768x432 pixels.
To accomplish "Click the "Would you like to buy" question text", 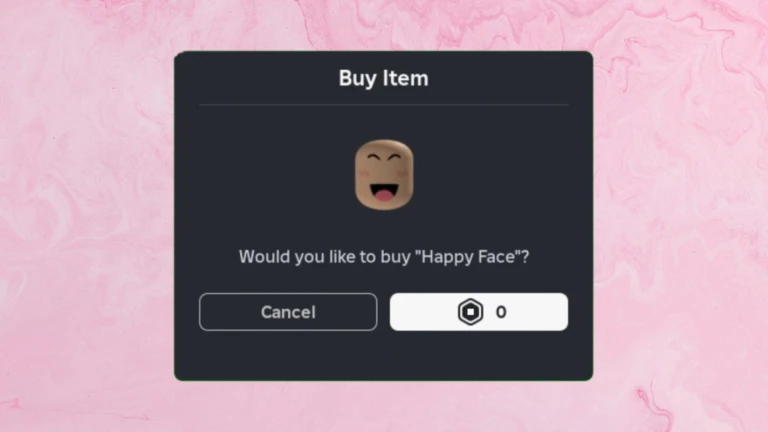I will [324, 257].
